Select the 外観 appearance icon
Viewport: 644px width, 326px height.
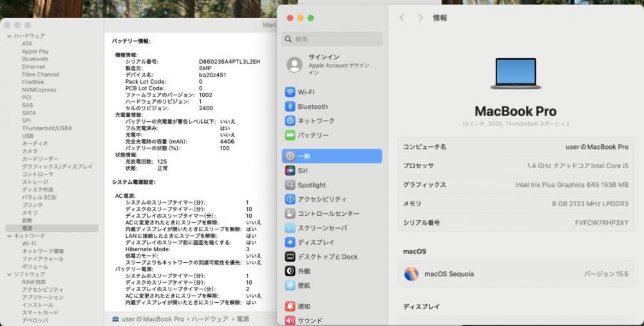290,271
